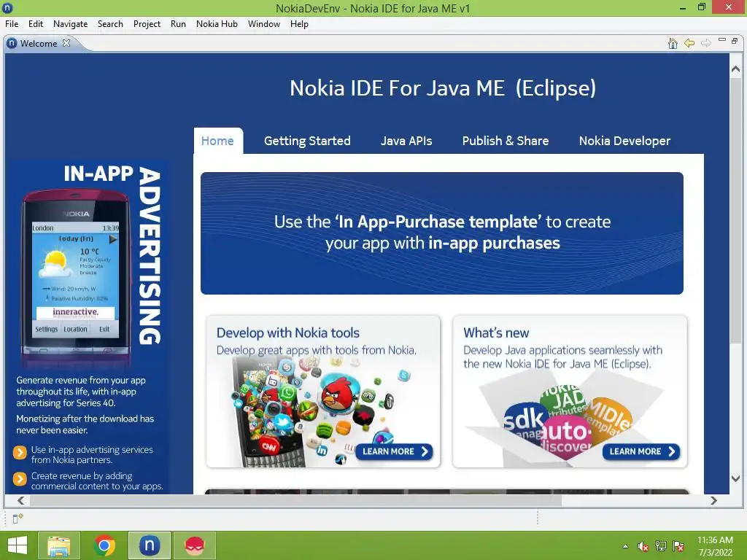Launch Google Chrome from taskbar
747x560 pixels.
click(104, 545)
